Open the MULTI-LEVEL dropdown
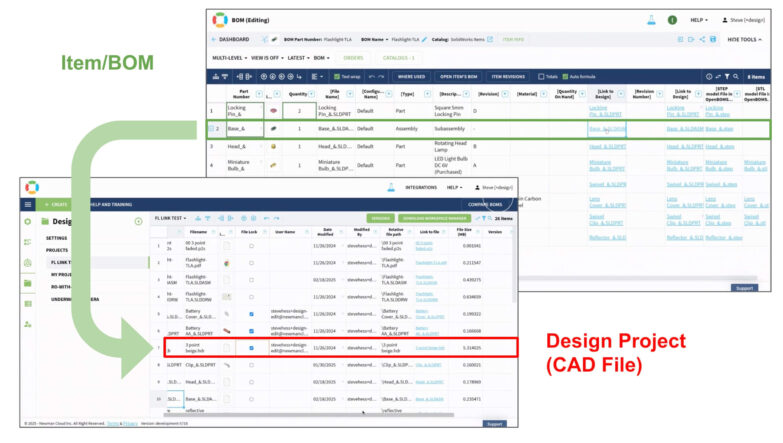The image size is (783, 443). pyautogui.click(x=230, y=58)
